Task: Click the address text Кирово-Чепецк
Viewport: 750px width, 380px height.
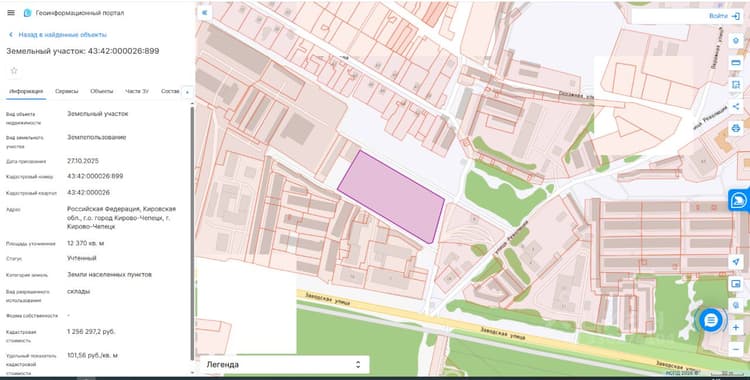Action: click(87, 227)
